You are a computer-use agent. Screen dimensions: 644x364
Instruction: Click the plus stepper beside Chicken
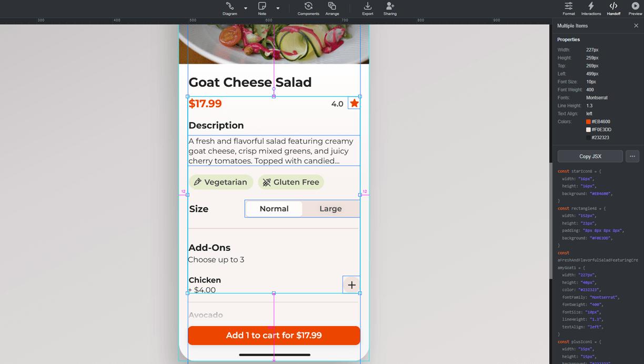click(x=351, y=285)
